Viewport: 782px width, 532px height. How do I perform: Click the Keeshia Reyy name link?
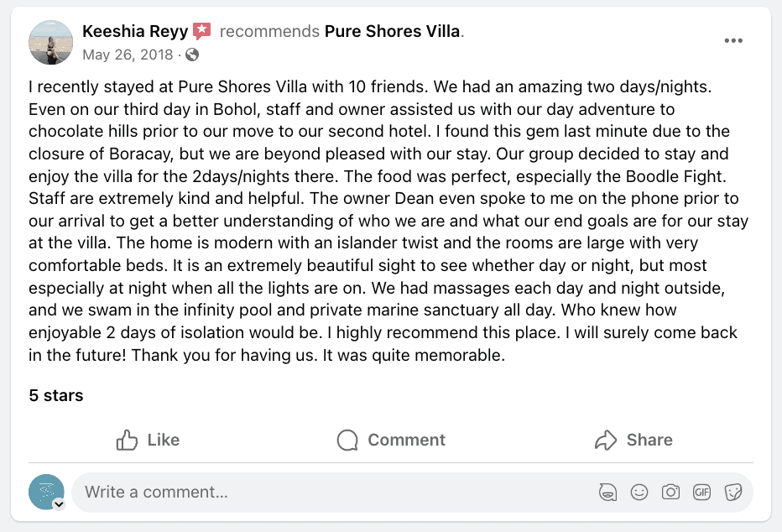[134, 32]
